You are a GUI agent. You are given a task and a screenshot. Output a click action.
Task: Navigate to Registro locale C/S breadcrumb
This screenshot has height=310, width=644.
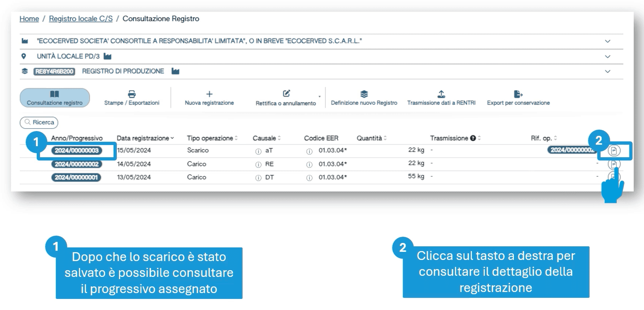(80, 19)
